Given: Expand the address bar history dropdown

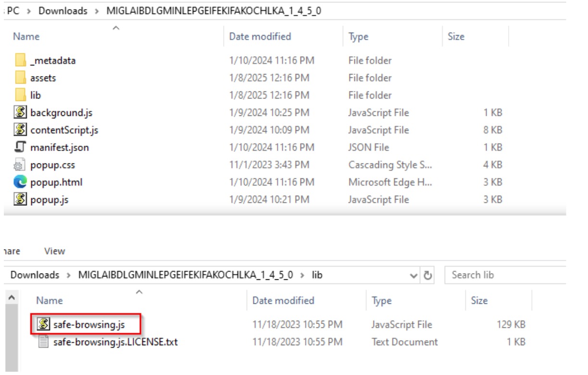Looking at the screenshot, I should [x=413, y=275].
